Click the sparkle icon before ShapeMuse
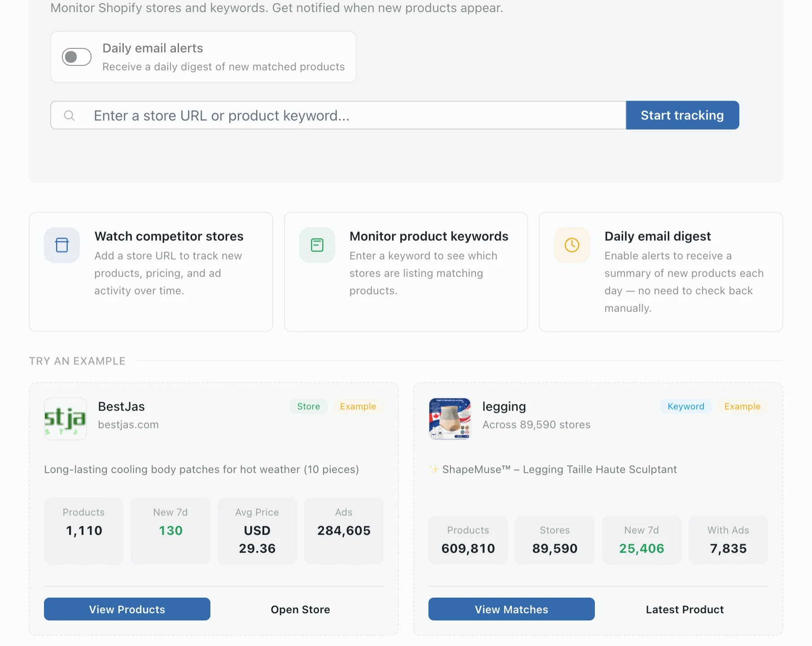812x646 pixels. pyautogui.click(x=434, y=469)
